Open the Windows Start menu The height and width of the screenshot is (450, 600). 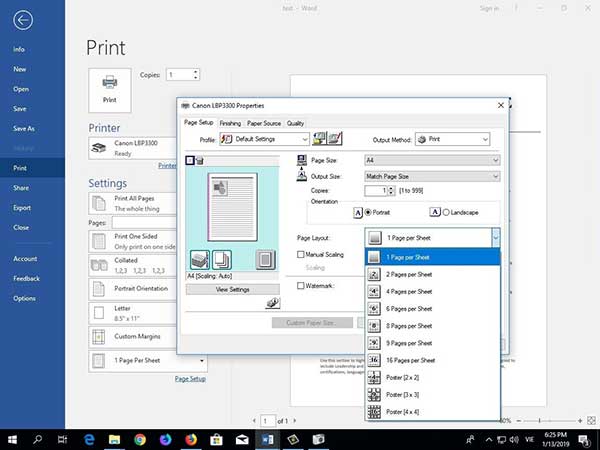pos(12,440)
